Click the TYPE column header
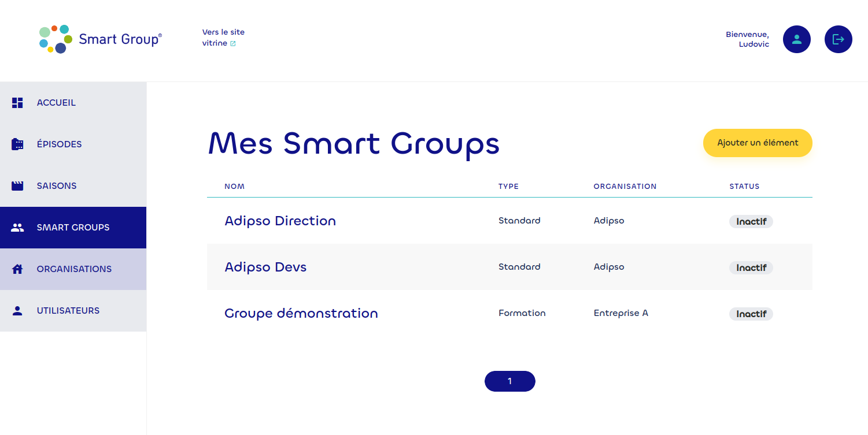Screen dimensions: 868x435 pos(509,187)
